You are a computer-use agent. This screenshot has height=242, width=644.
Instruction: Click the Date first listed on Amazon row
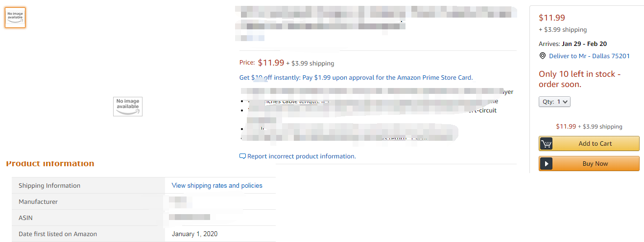[x=143, y=234]
